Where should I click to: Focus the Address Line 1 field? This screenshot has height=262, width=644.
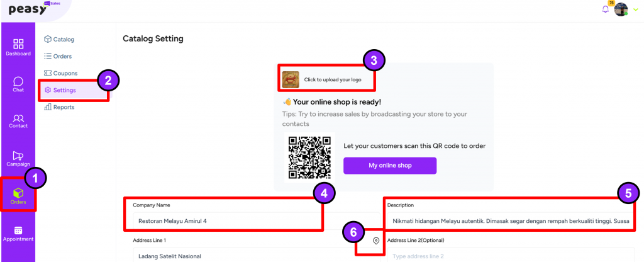[257, 254]
